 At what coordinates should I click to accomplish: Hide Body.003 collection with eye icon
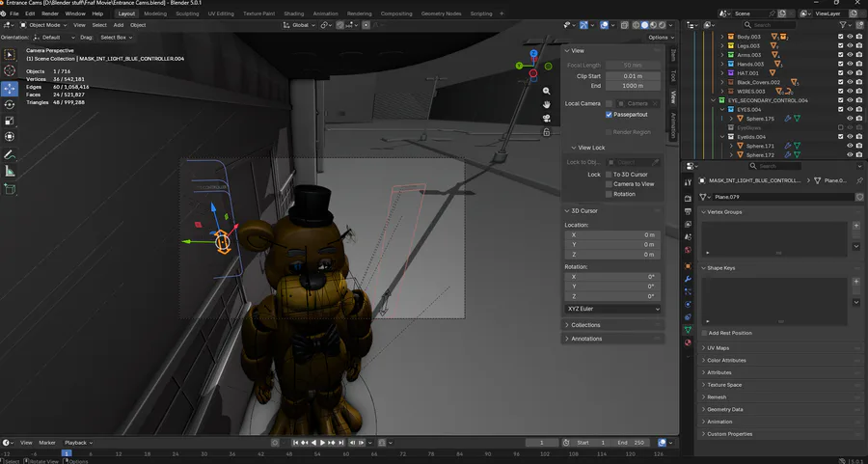click(x=850, y=37)
